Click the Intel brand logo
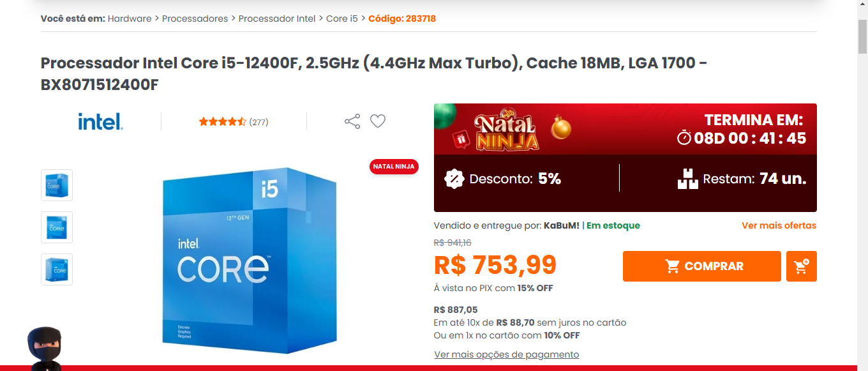This screenshot has height=371, width=868. pyautogui.click(x=100, y=121)
